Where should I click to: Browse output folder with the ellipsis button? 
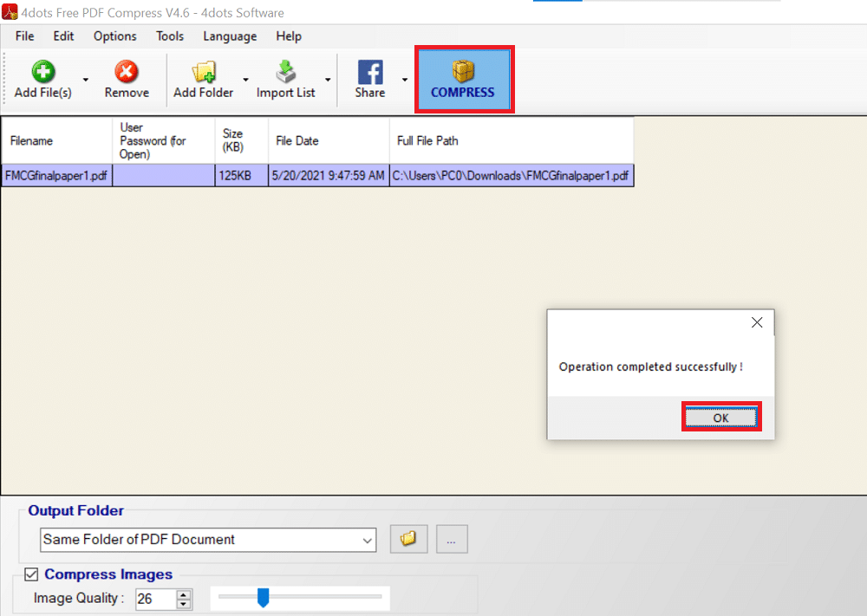pyautogui.click(x=452, y=539)
